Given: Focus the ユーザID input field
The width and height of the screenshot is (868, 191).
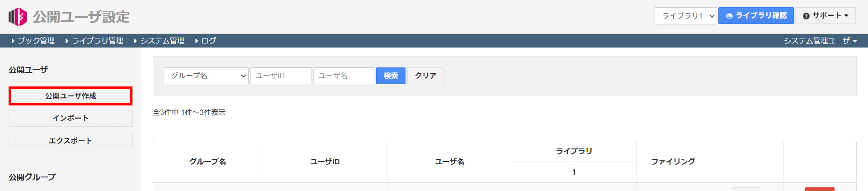Looking at the screenshot, I should coord(281,76).
